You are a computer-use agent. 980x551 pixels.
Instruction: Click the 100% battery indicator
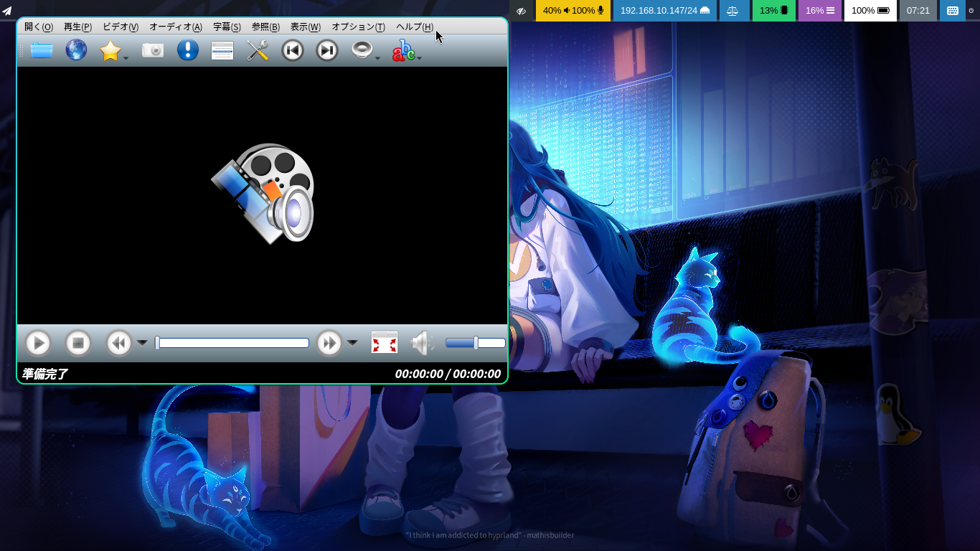click(870, 11)
